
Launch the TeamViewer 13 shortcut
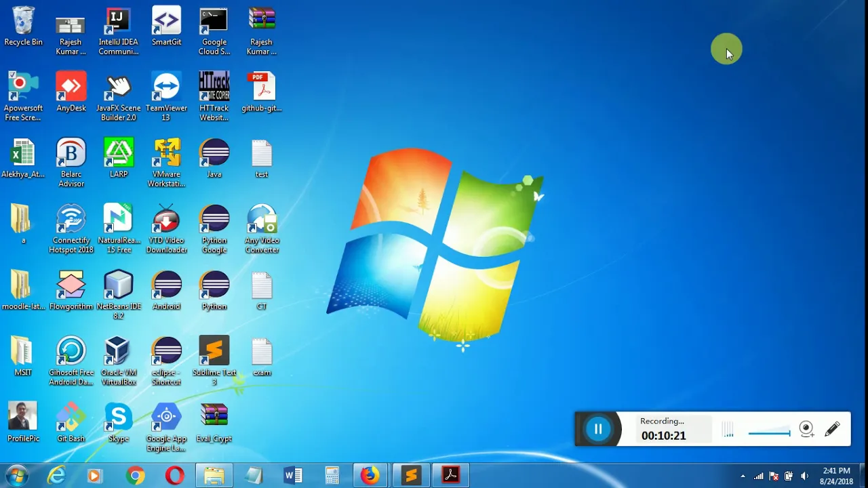point(166,97)
